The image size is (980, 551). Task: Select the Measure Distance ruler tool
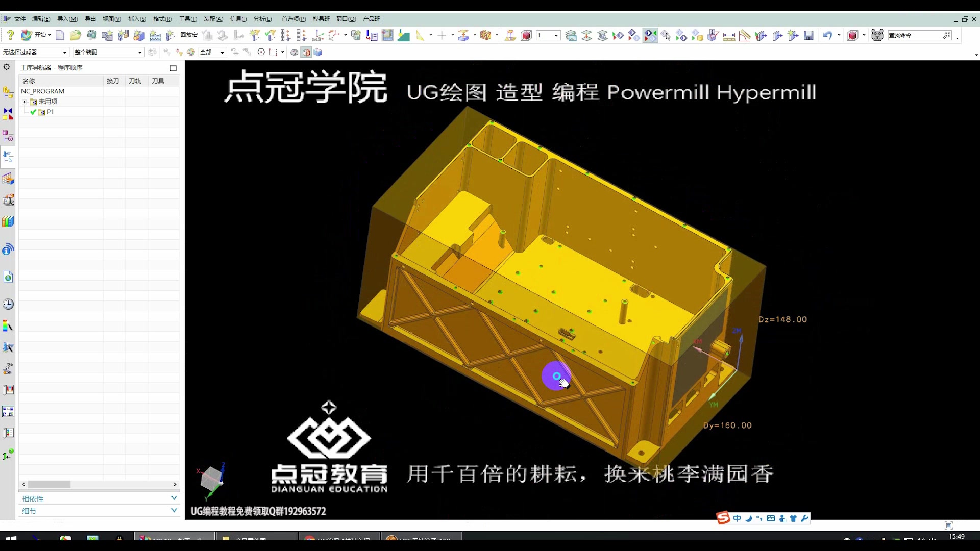tap(728, 35)
